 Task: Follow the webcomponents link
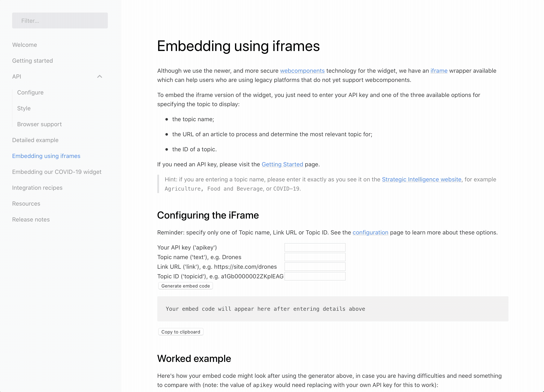pos(302,71)
